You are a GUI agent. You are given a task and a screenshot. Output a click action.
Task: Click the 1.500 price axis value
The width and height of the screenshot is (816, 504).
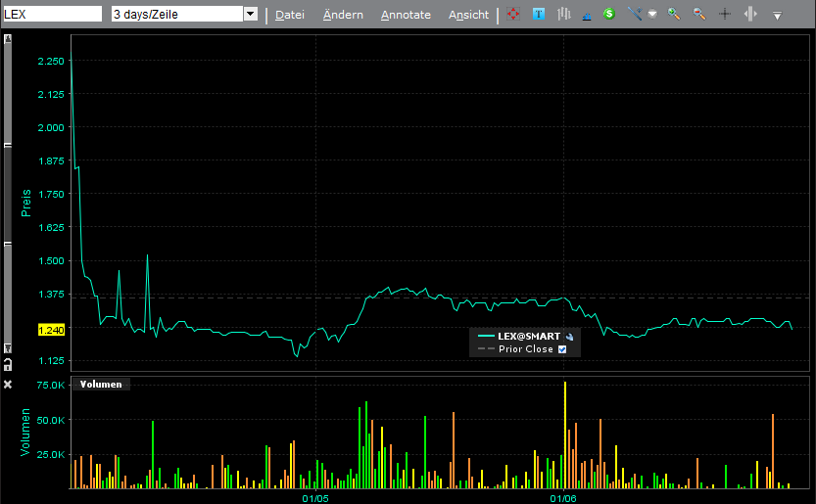click(51, 260)
